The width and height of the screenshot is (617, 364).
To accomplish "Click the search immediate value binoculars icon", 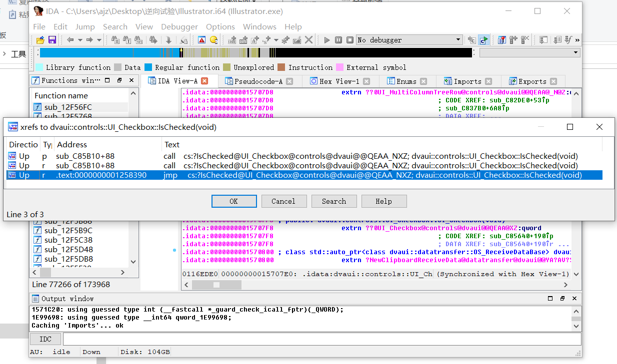I will pos(115,40).
